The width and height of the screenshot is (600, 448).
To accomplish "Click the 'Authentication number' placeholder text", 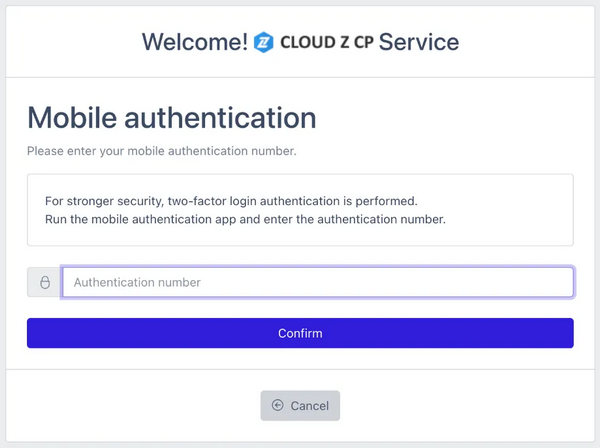I will pyautogui.click(x=137, y=282).
